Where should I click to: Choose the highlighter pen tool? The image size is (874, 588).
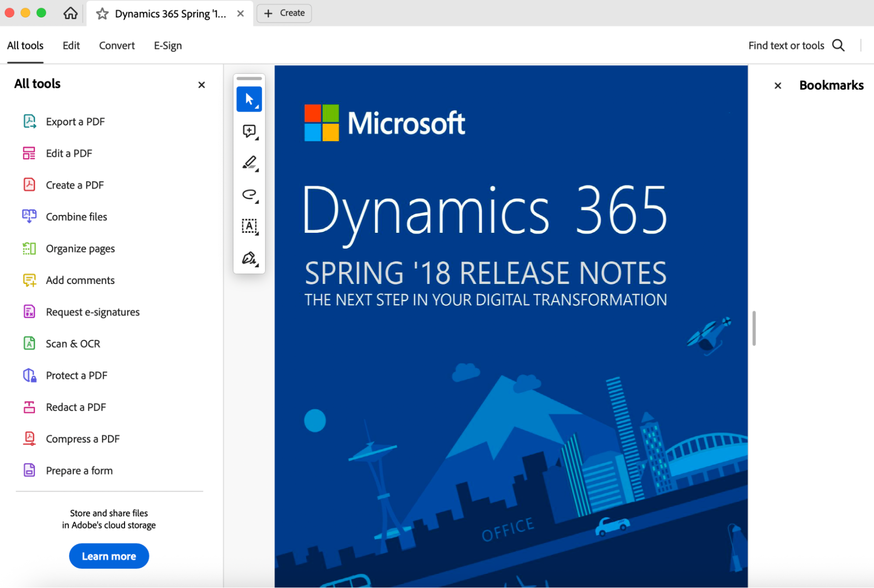(249, 163)
